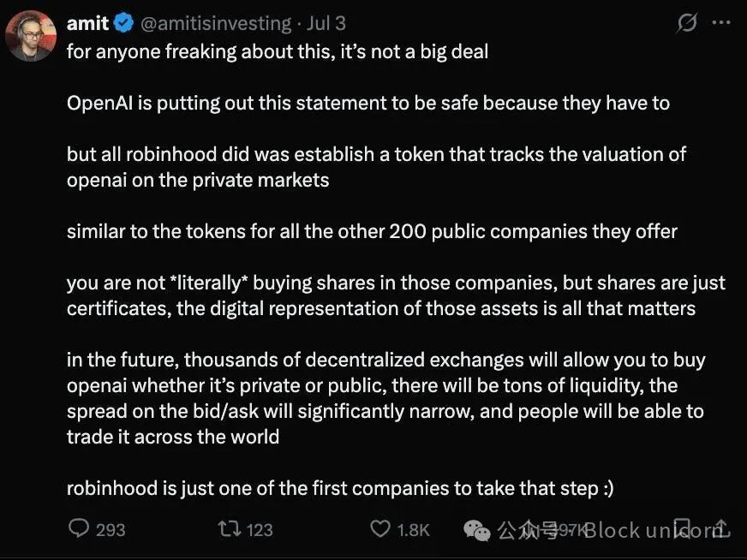Click the display name "amit"

pyautogui.click(x=87, y=23)
